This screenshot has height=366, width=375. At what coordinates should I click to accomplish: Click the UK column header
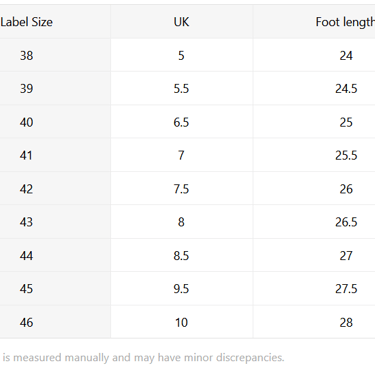tap(181, 22)
